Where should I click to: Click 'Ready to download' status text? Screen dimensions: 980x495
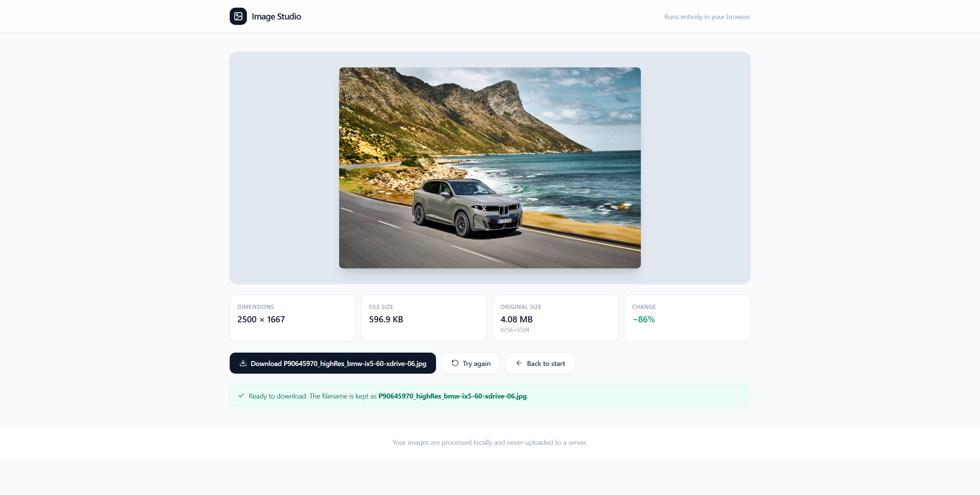278,396
